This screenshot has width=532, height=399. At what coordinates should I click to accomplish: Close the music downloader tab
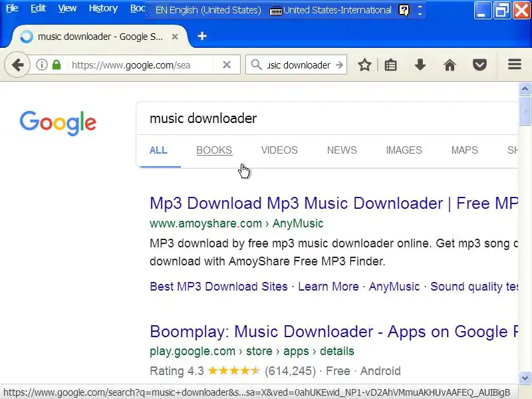[x=175, y=37]
